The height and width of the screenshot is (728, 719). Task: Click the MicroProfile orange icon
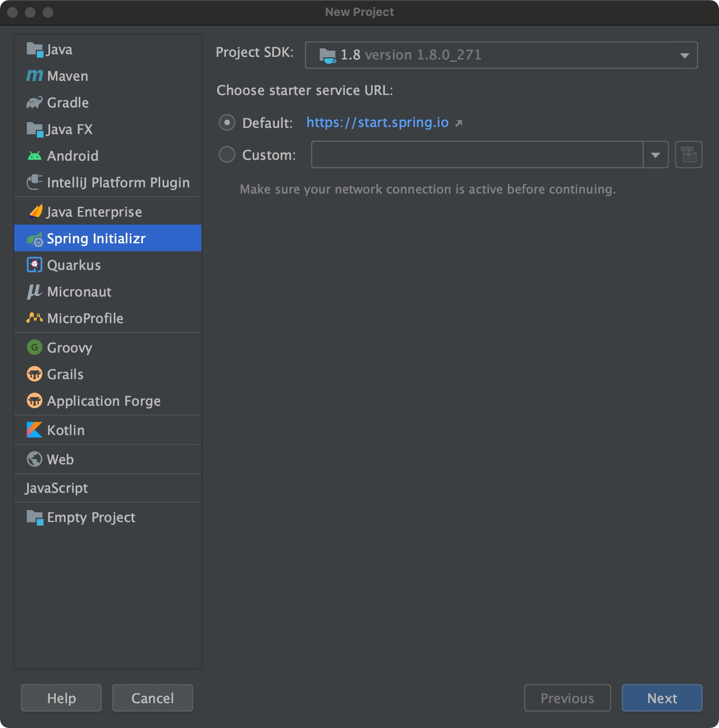(35, 318)
